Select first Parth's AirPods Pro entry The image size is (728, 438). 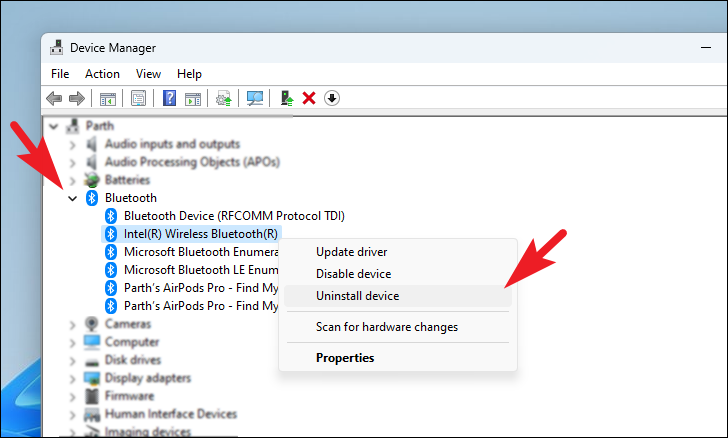pos(201,288)
